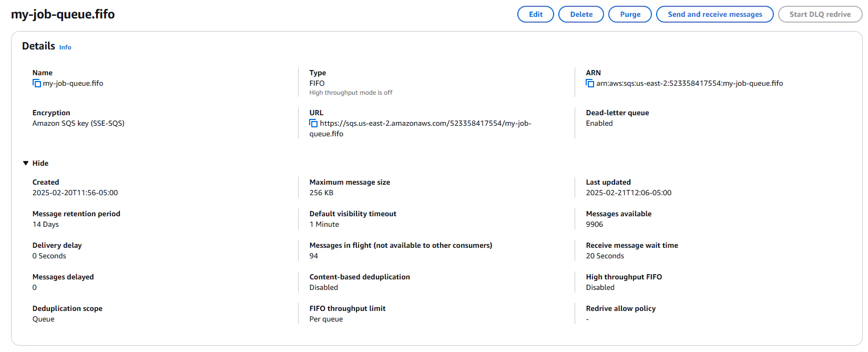Screen dimensions: 868x352
Task: Copy the queue URL using the copy icon
Action: point(313,123)
